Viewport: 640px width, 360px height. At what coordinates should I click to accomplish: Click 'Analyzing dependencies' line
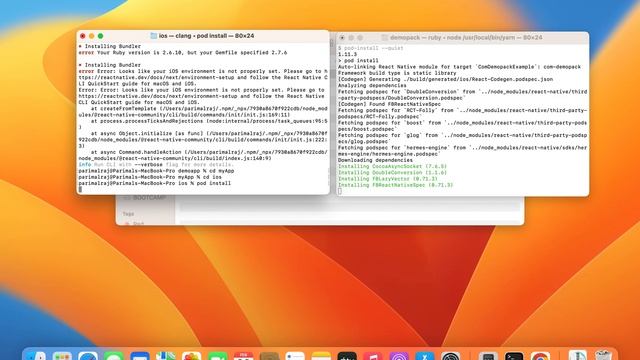(372, 86)
